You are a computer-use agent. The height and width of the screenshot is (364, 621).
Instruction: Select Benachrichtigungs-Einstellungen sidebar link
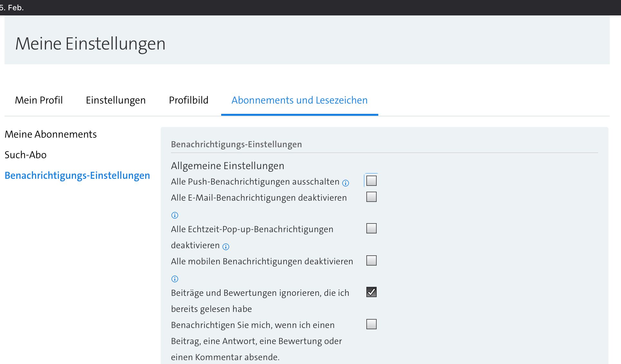(77, 175)
